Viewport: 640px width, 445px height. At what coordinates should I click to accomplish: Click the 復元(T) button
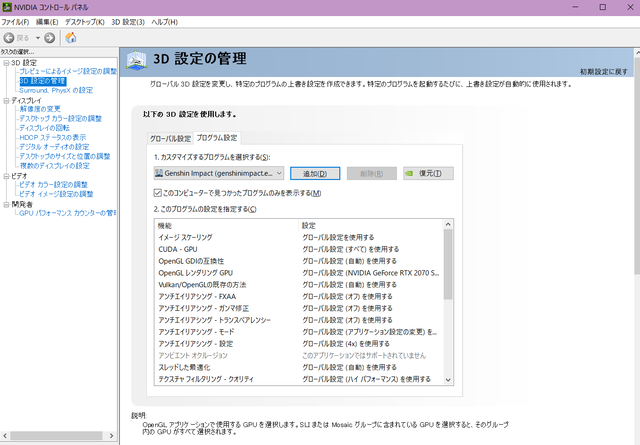click(x=428, y=174)
